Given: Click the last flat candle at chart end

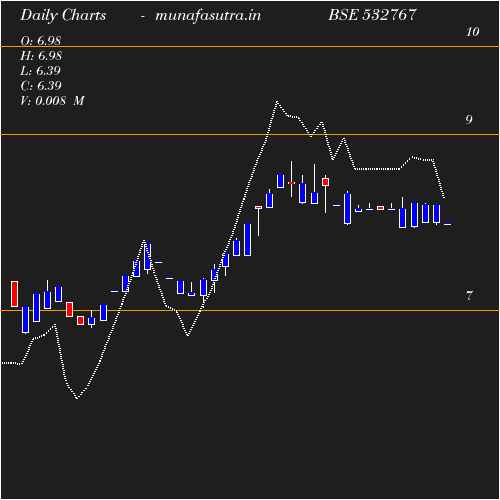Looking at the screenshot, I should [447, 224].
